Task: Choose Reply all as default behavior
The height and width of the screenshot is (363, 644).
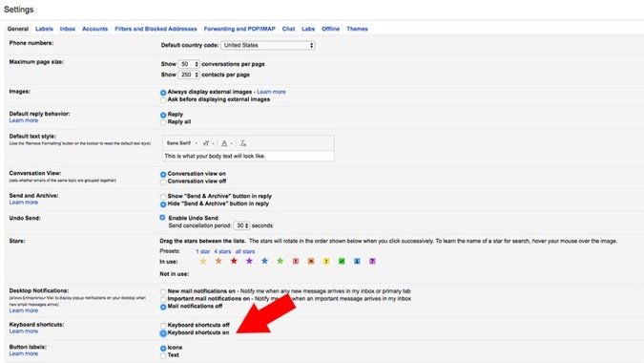Action: coord(163,122)
